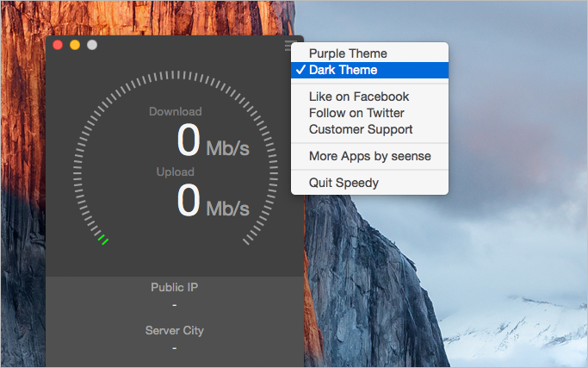Screen dimensions: 588x368
Task: Click the Server City label
Action: coord(175,330)
